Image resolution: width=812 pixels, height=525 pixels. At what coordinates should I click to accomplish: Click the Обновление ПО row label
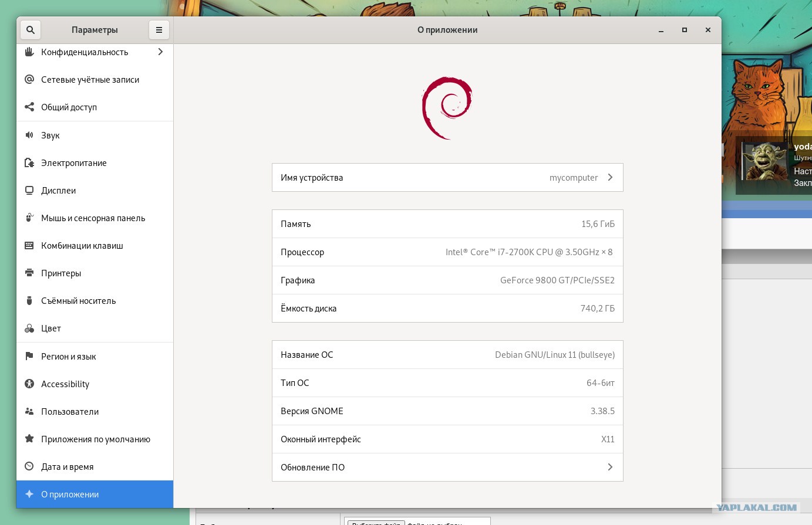coord(312,468)
